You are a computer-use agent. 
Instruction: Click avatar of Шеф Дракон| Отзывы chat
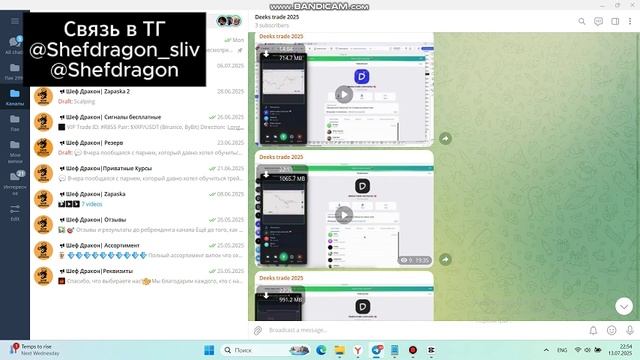(x=43, y=225)
